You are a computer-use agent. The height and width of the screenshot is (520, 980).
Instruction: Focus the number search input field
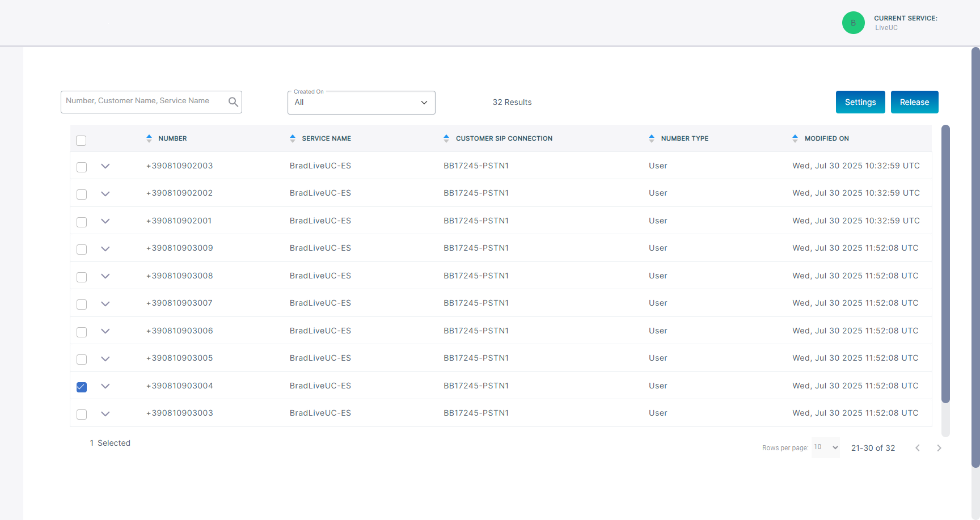[145, 102]
